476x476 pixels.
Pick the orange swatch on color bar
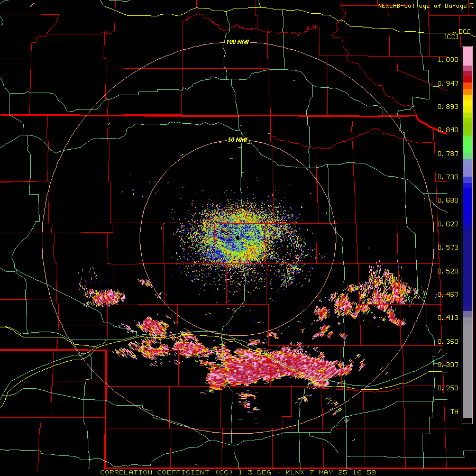467,91
